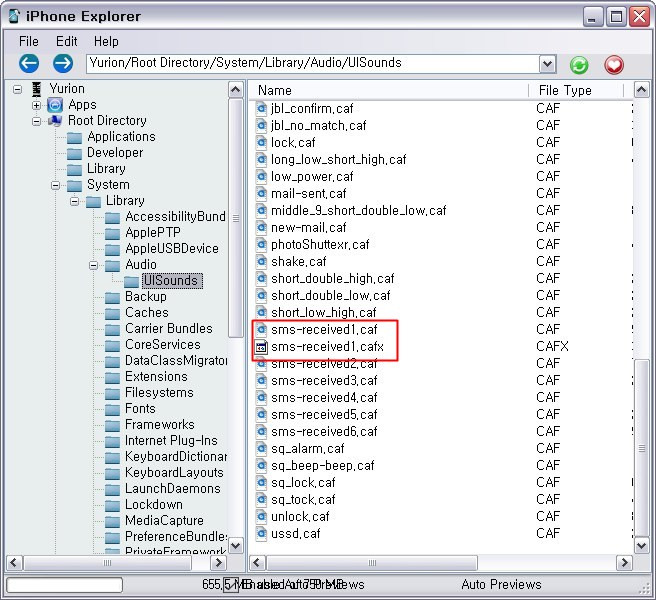Click the Fonts folder icon
Viewport: 656px width, 600px height.
[x=112, y=409]
